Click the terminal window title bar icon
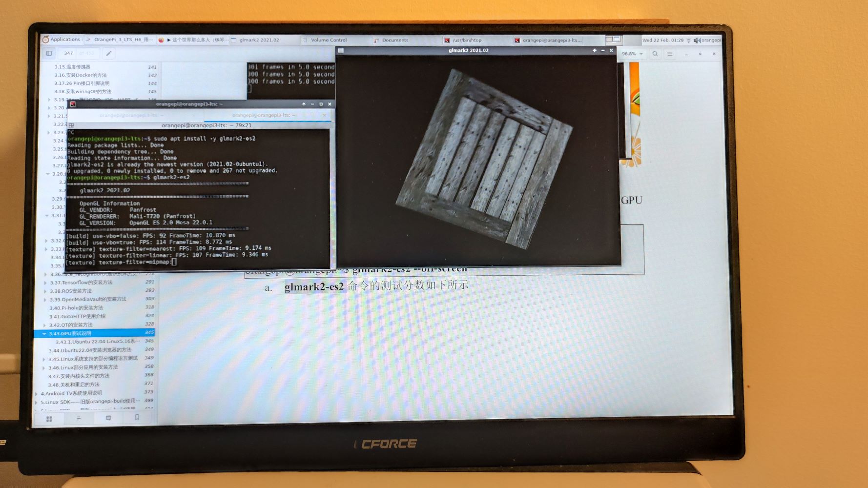The height and width of the screenshot is (488, 868). 73,104
